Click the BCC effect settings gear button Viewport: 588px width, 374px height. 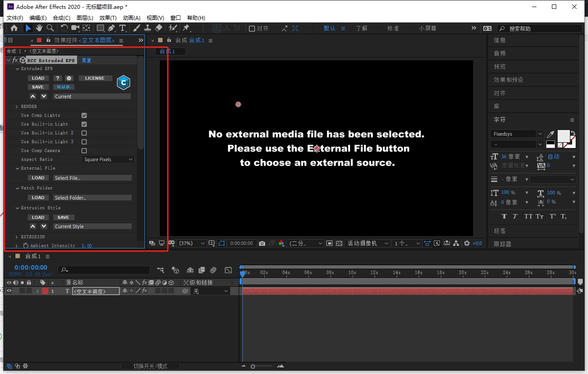(69, 78)
